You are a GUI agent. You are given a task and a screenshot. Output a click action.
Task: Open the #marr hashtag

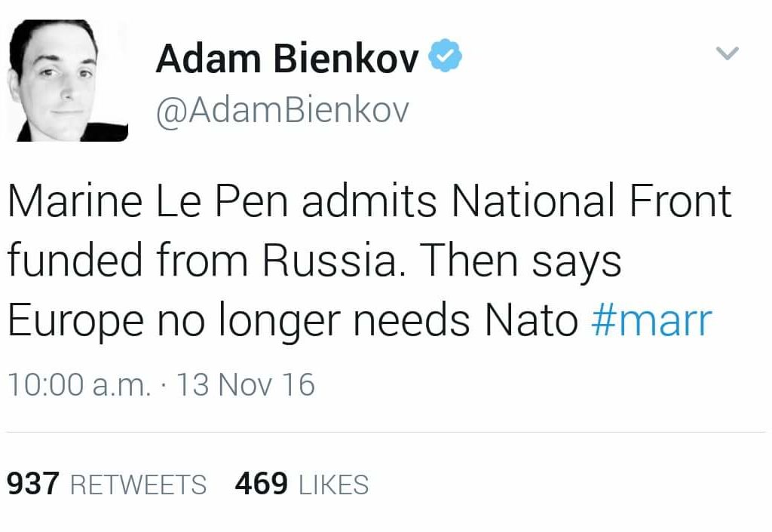(651, 320)
